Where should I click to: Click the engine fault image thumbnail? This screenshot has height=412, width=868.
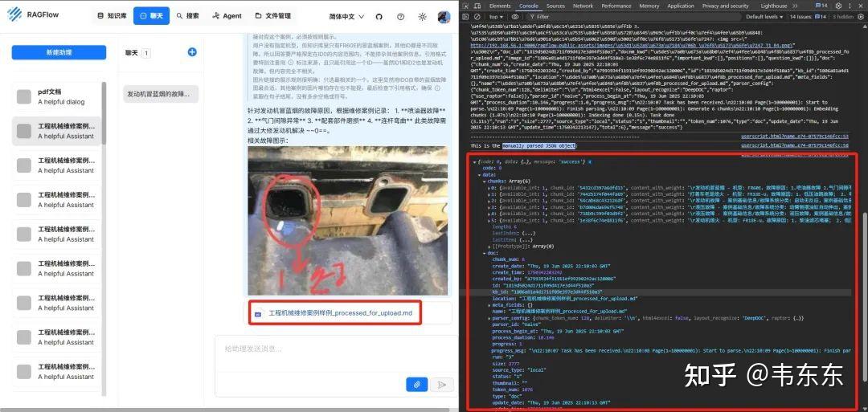pos(347,221)
